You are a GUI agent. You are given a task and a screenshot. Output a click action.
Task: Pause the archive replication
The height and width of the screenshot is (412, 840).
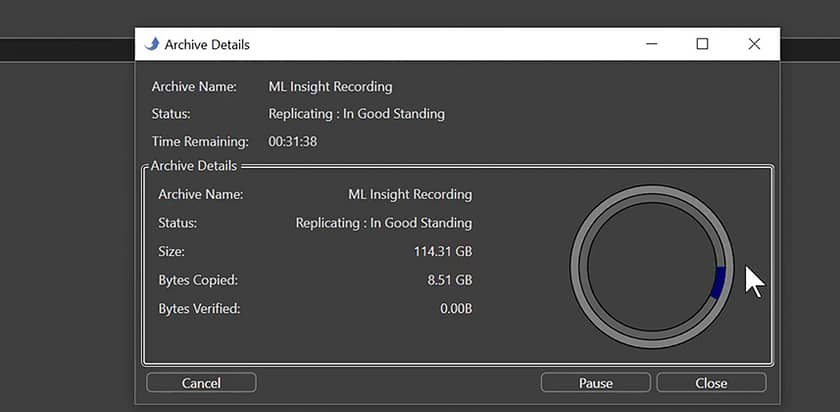[596, 383]
